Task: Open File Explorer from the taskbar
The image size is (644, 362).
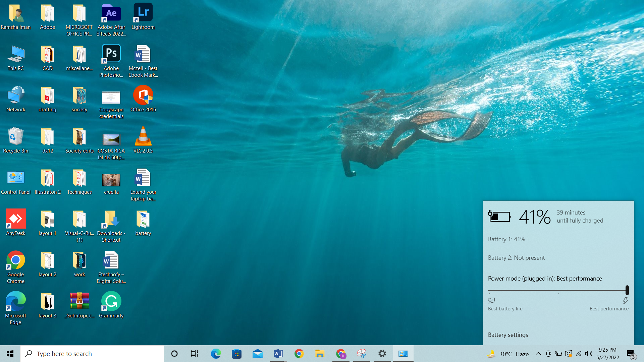Action: click(x=320, y=354)
